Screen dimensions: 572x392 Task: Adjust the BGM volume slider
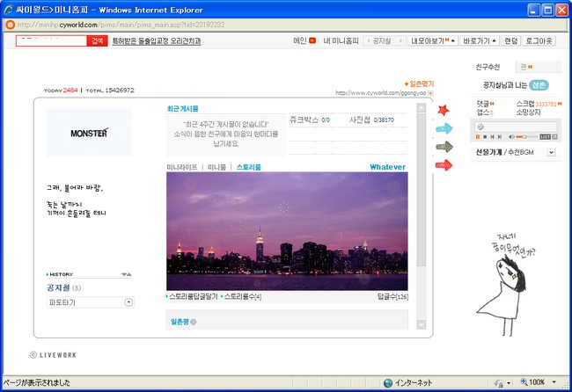click(526, 136)
